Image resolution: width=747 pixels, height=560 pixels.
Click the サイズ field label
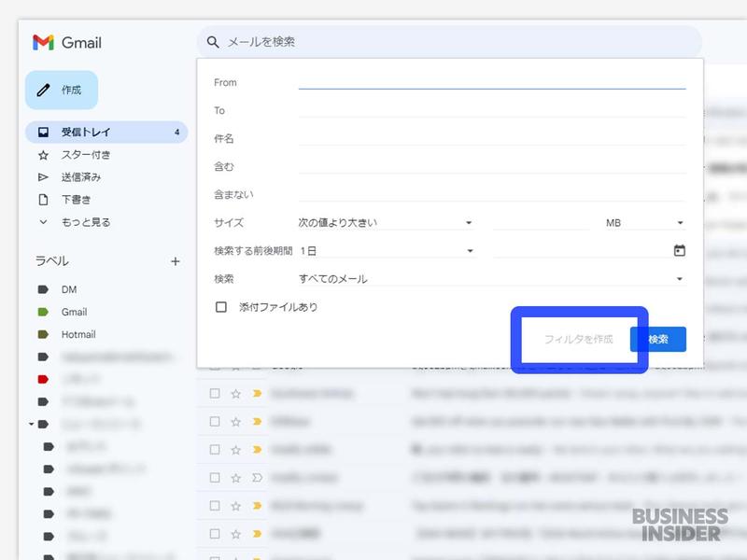coord(229,222)
